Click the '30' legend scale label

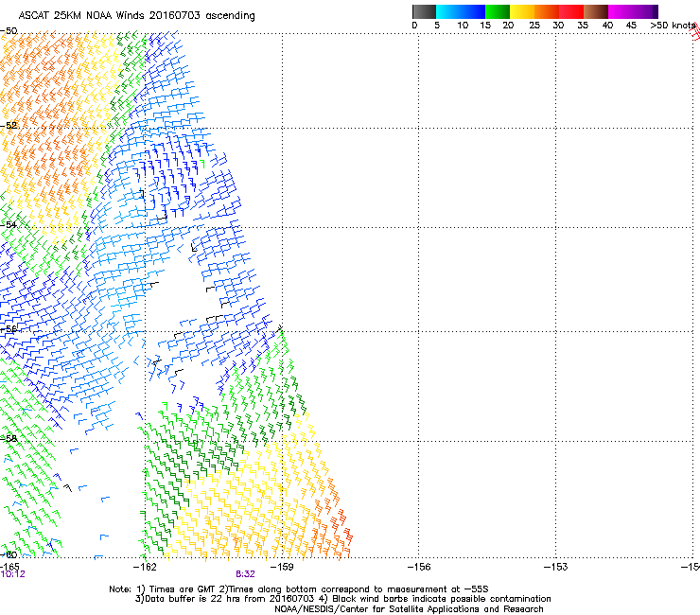point(558,26)
